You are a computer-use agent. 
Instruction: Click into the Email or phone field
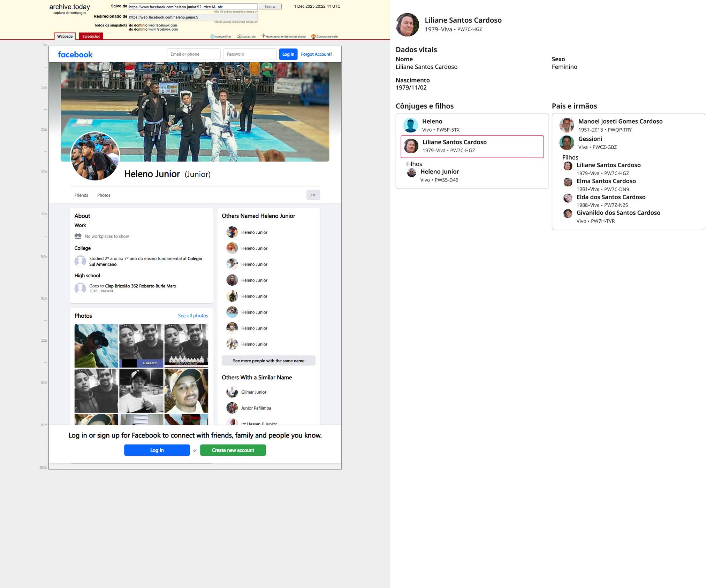point(193,54)
